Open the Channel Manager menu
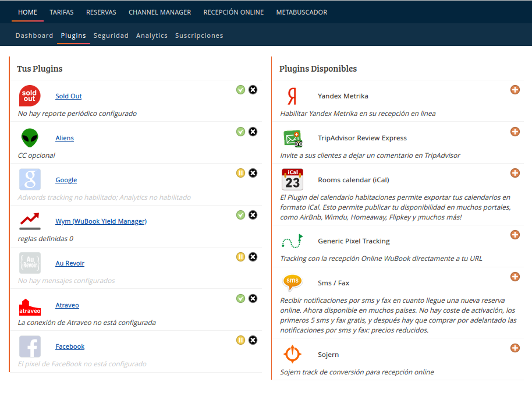532x396 pixels. pos(160,12)
